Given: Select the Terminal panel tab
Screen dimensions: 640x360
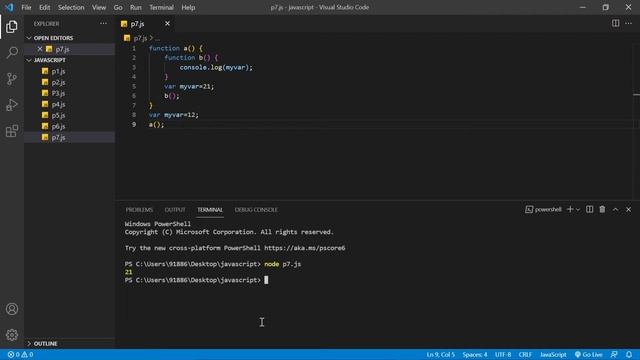Looking at the screenshot, I should tap(210, 210).
